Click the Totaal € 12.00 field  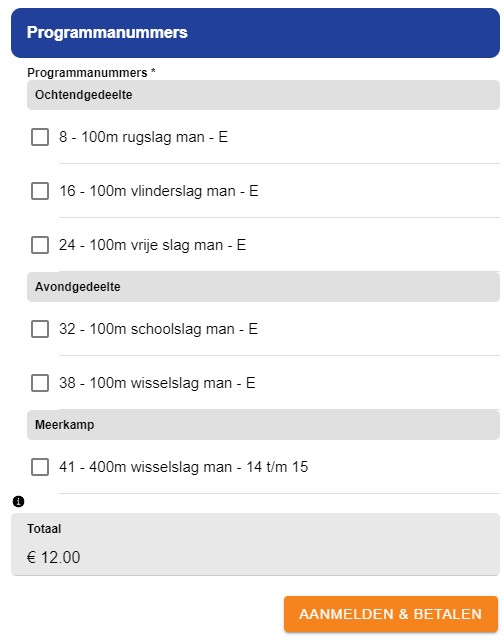[x=255, y=544]
